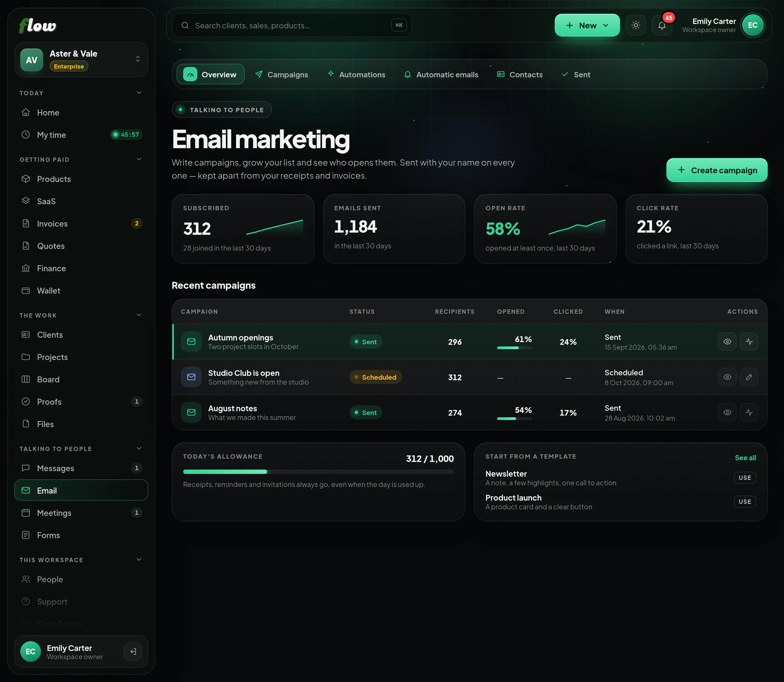The width and height of the screenshot is (784, 682).
Task: Open the Wallet page
Action: pos(81,291)
